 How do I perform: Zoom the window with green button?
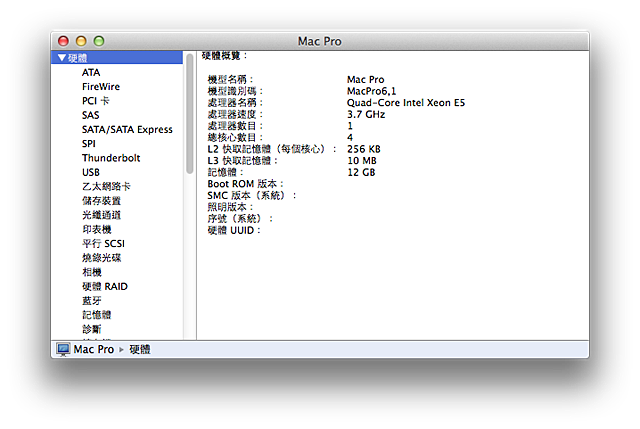99,41
